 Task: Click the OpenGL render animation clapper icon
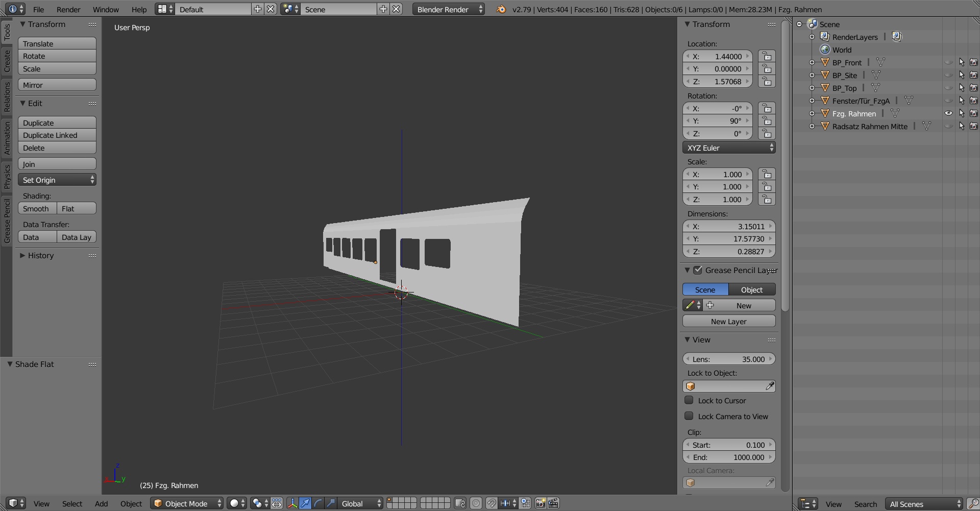553,503
